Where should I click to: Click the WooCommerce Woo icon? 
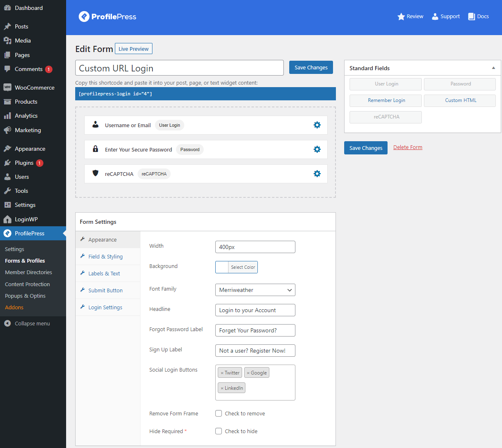tap(7, 88)
